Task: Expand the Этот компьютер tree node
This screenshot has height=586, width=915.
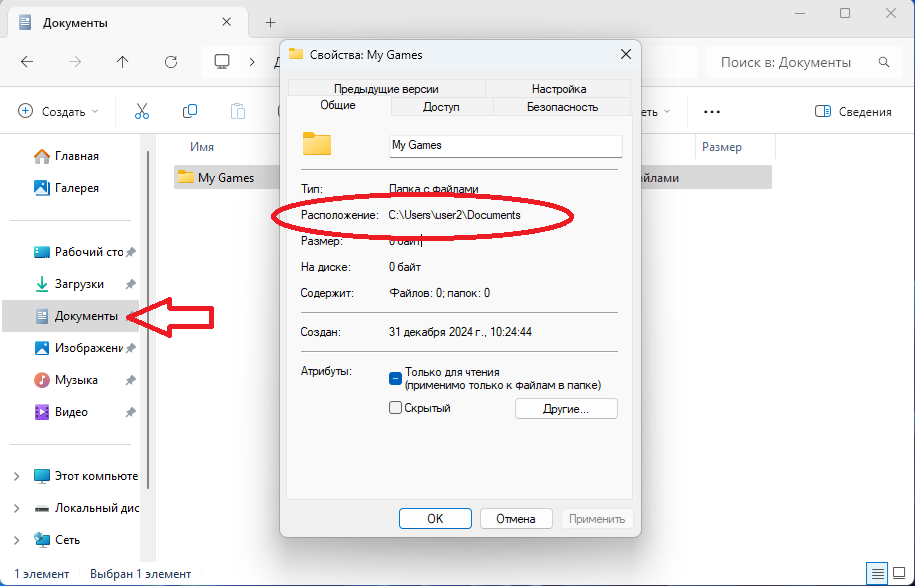Action: point(16,476)
